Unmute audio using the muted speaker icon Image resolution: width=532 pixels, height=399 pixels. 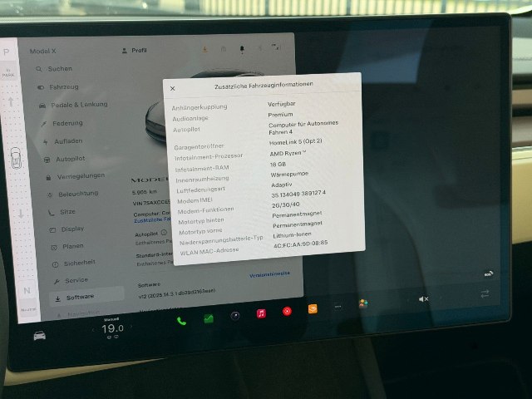(x=423, y=299)
